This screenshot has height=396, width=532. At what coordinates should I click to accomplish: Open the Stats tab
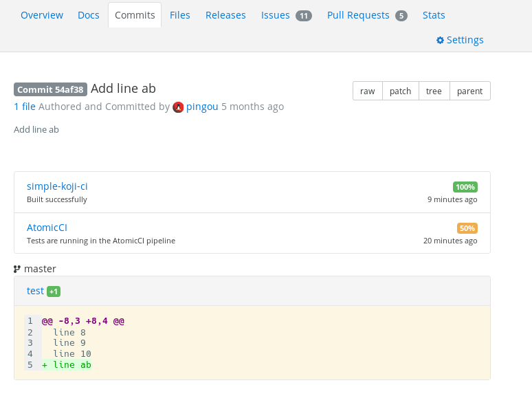[x=434, y=15]
